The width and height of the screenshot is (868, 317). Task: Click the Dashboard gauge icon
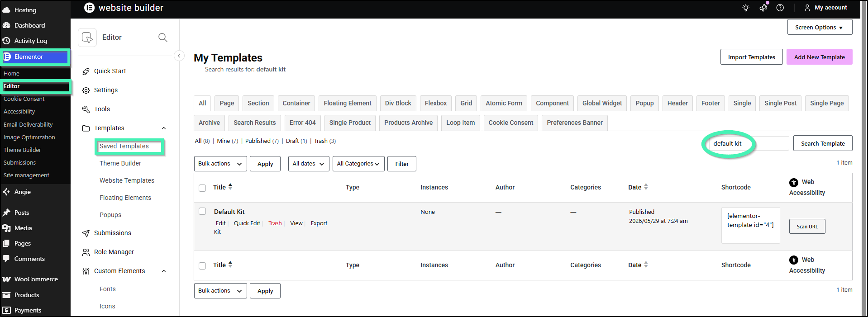point(6,25)
